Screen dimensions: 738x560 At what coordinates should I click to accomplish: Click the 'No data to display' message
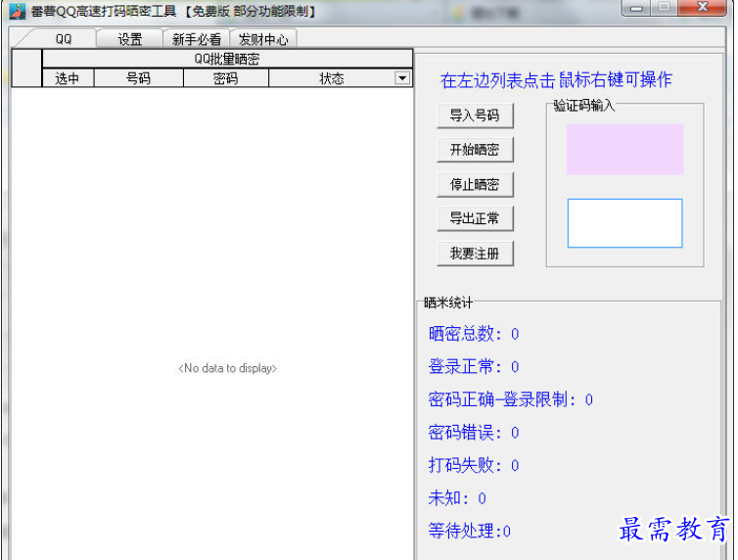click(227, 368)
